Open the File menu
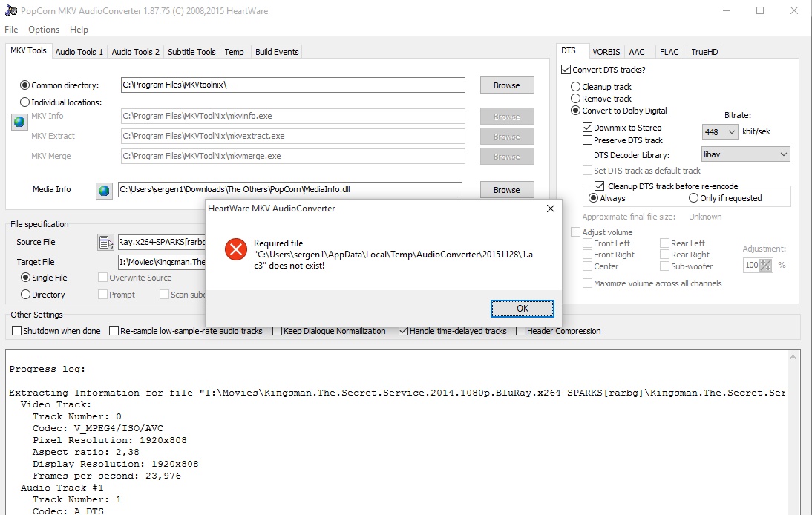 [x=11, y=30]
